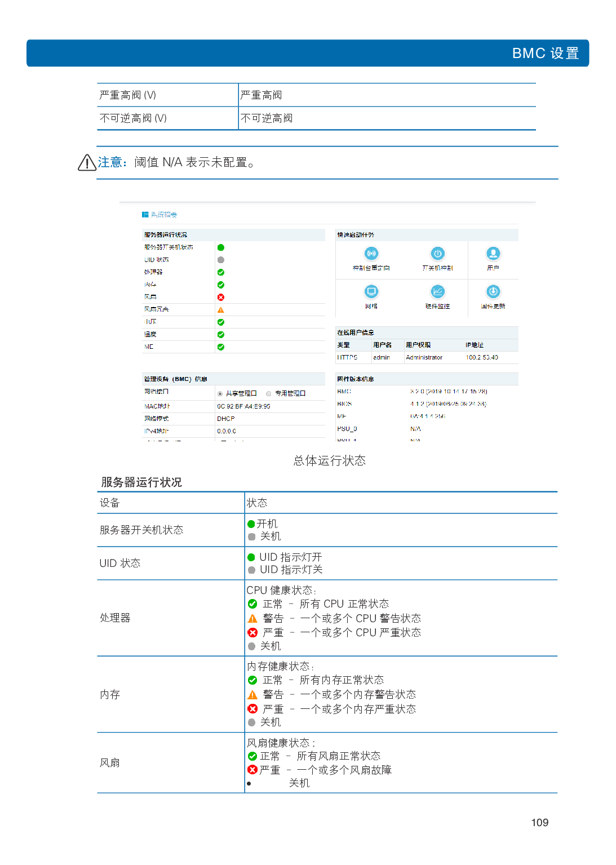Viewport: 616px width, 865px height.
Task: Click the 开关机控制 power control icon
Action: (437, 254)
